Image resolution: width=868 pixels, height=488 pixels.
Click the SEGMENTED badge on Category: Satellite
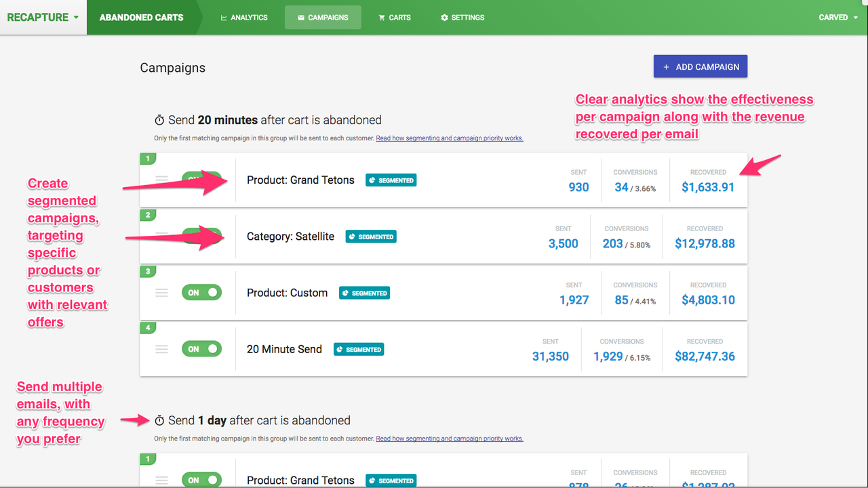[x=371, y=236]
